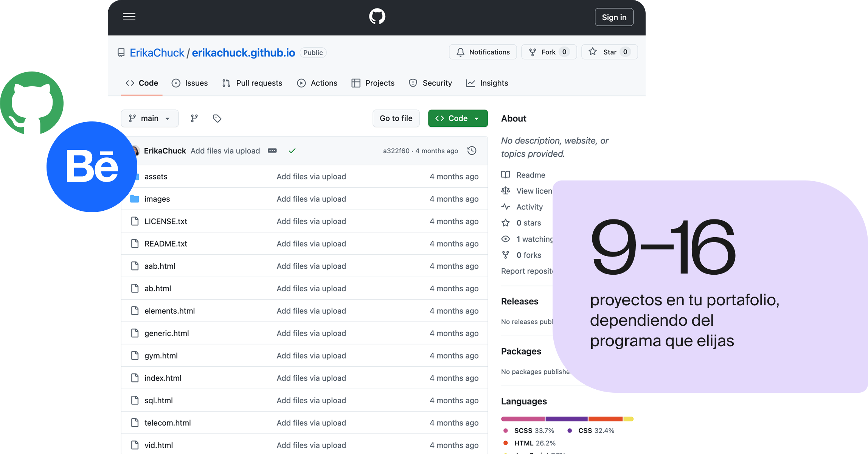Open the ErikaChuck owner link
Image resolution: width=868 pixels, height=454 pixels.
coord(157,53)
